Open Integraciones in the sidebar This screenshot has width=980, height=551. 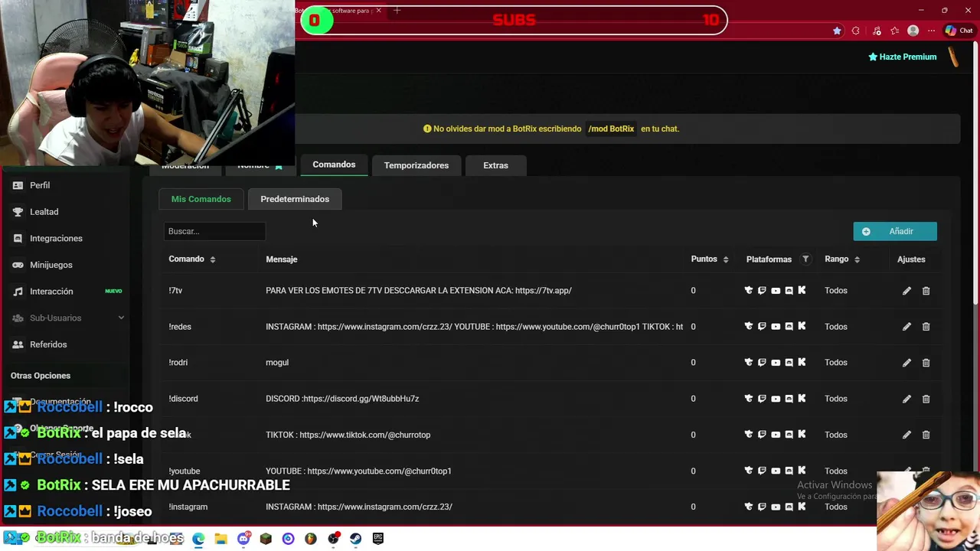click(x=56, y=239)
